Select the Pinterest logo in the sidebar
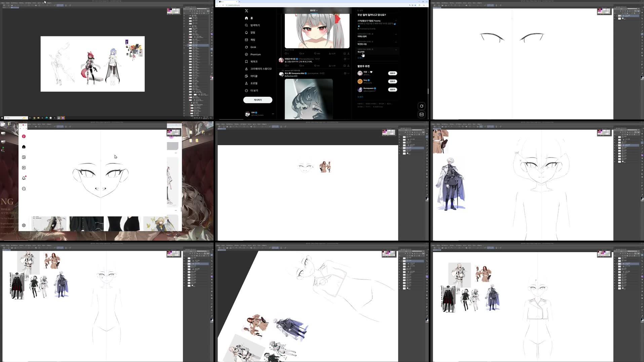 [x=23, y=136]
